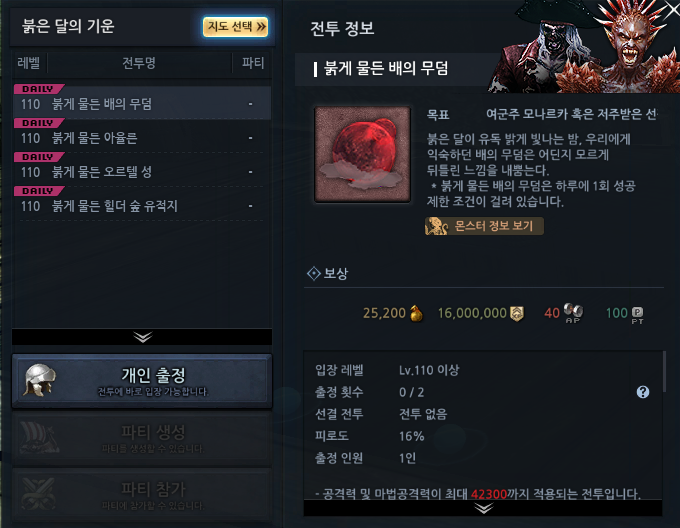The width and height of the screenshot is (680, 528).
Task: Expand the battle list with the down chevron
Action: click(142, 337)
